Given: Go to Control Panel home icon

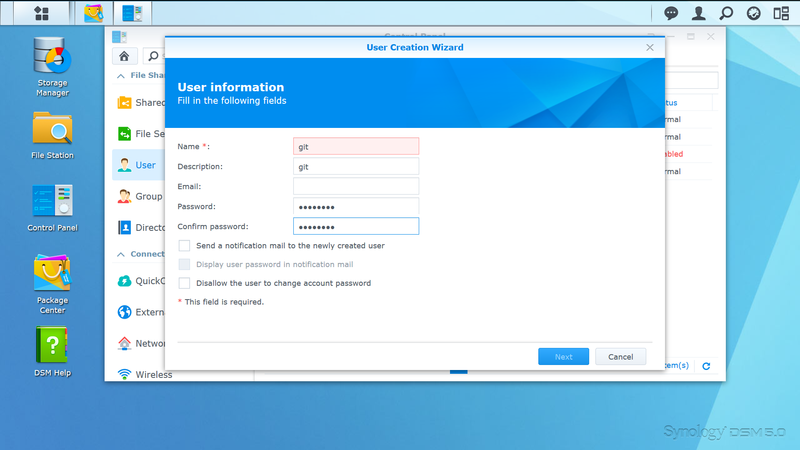Looking at the screenshot, I should (124, 56).
